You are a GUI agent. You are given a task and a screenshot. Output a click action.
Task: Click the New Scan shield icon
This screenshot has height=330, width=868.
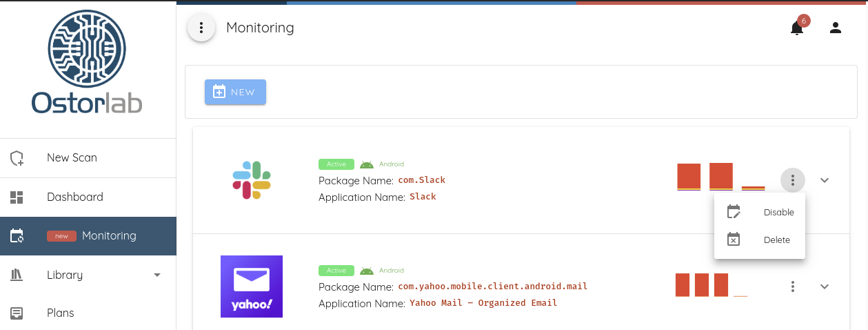(x=17, y=158)
